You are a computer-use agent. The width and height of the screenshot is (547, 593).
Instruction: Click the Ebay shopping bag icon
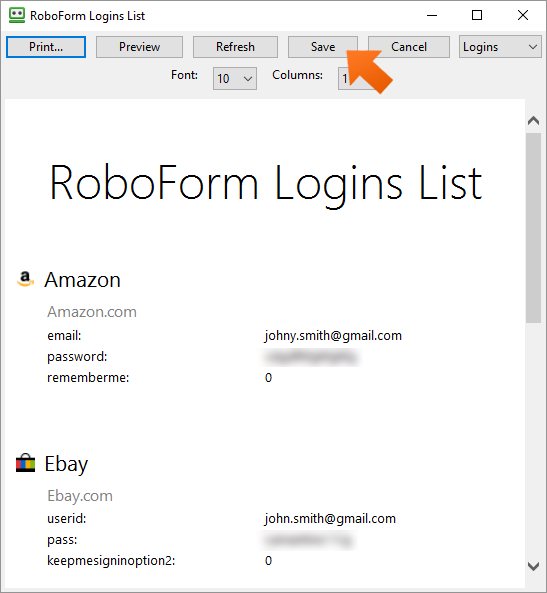pos(25,463)
